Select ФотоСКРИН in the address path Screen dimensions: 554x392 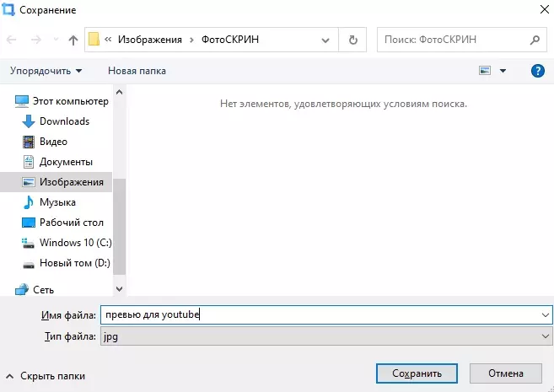(230, 40)
